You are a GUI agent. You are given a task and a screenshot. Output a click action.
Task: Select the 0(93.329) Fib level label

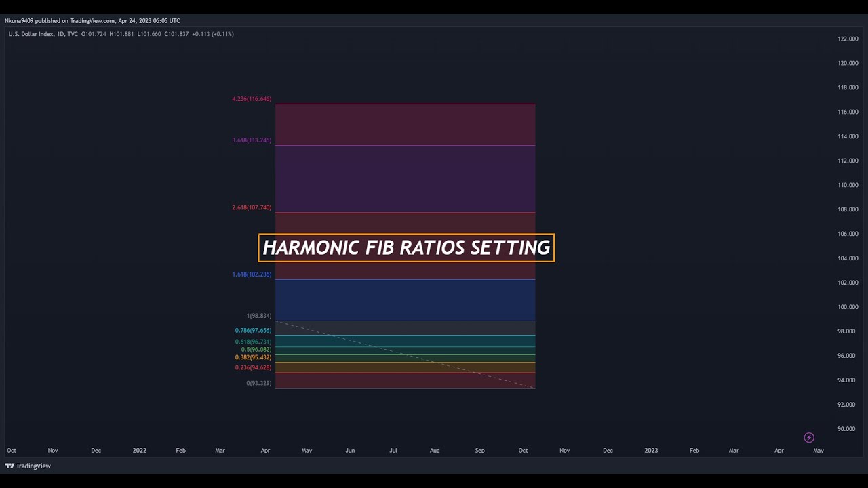(259, 383)
